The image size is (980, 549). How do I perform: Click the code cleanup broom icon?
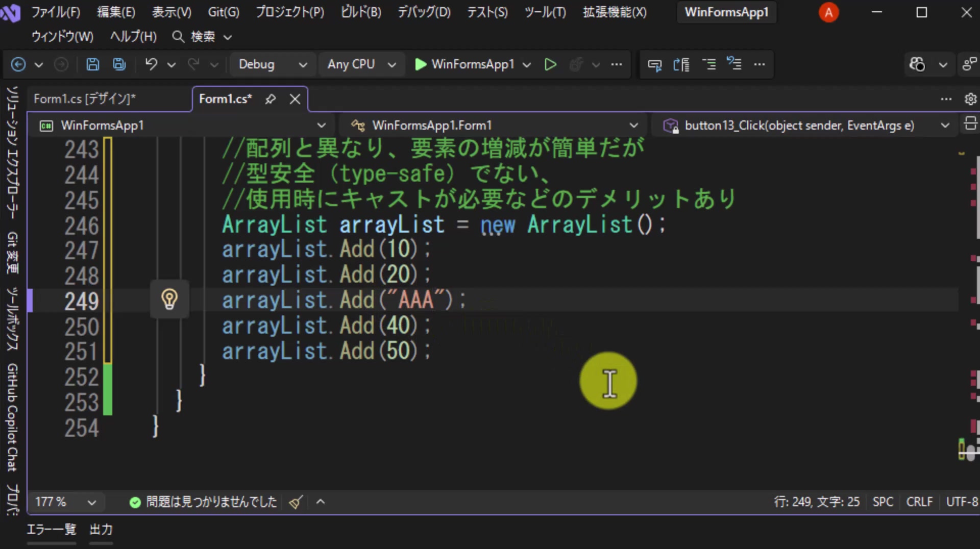tap(296, 502)
